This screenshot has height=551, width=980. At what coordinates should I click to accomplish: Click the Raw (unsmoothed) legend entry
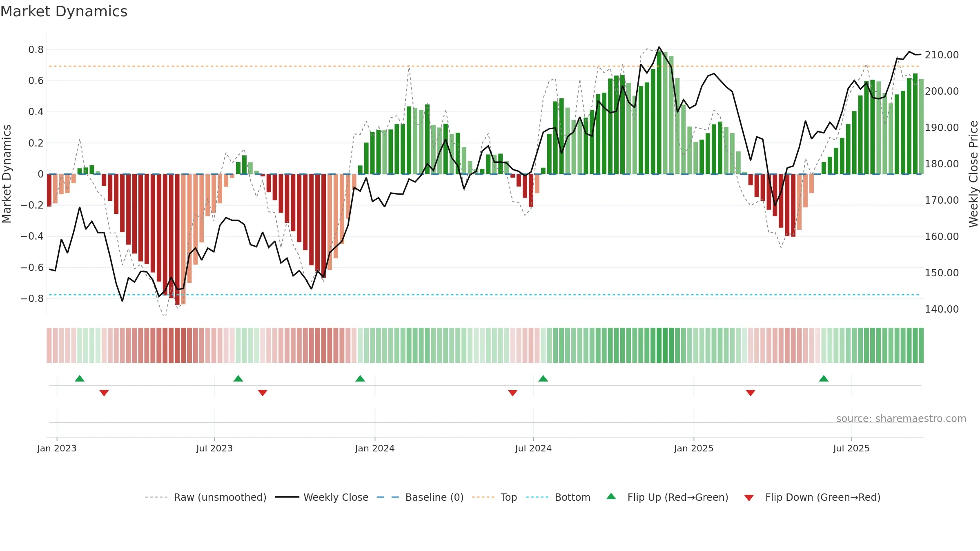click(x=206, y=497)
